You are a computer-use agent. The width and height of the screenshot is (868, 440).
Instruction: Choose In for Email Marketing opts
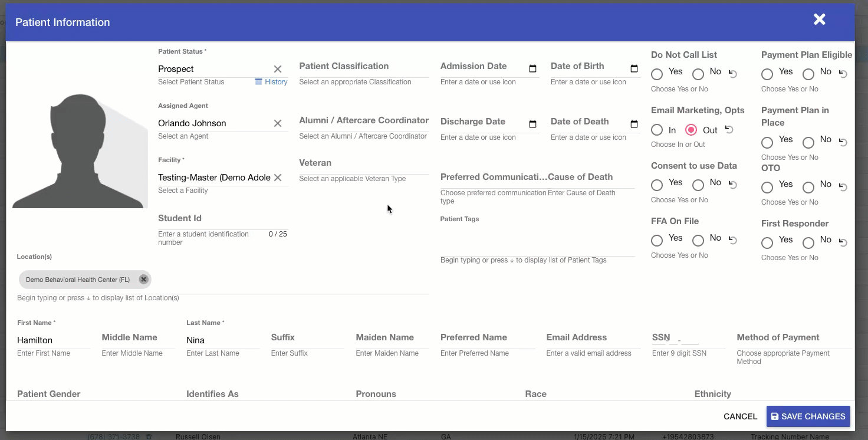(657, 130)
